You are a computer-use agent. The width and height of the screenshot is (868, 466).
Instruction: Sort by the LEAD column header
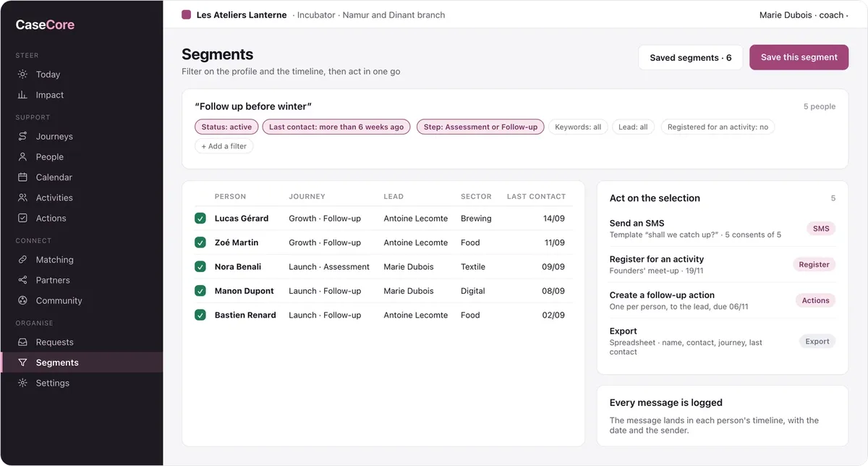coord(393,197)
